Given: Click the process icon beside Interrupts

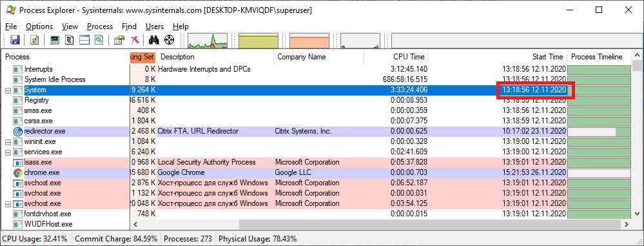Looking at the screenshot, I should 17,70.
